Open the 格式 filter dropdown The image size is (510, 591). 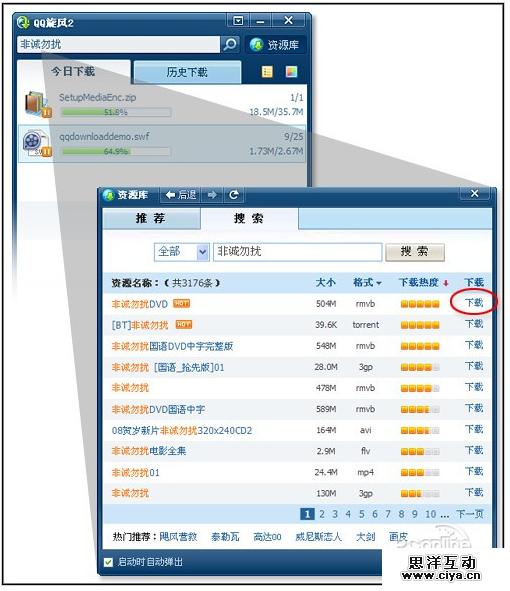[x=367, y=283]
